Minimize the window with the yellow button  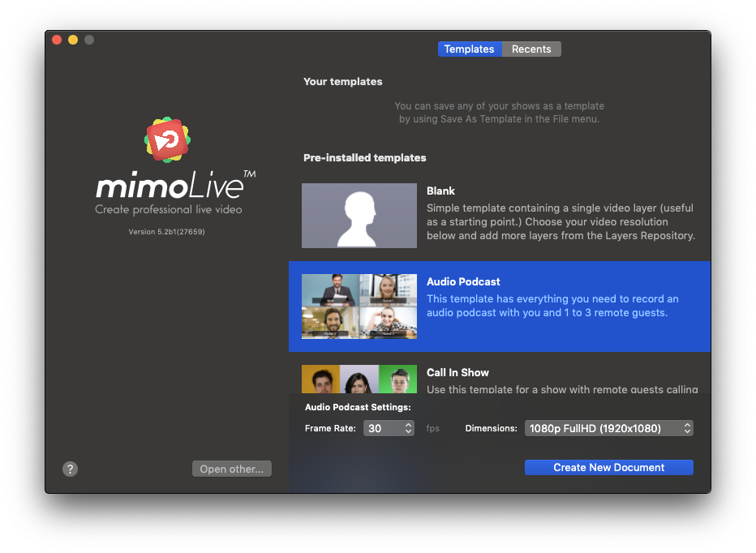[x=73, y=40]
